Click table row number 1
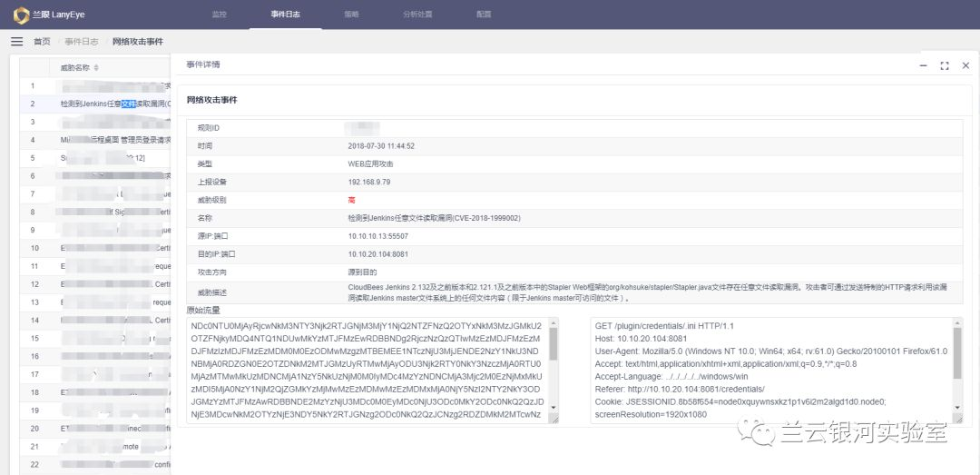The height and width of the screenshot is (475, 980). click(34, 85)
